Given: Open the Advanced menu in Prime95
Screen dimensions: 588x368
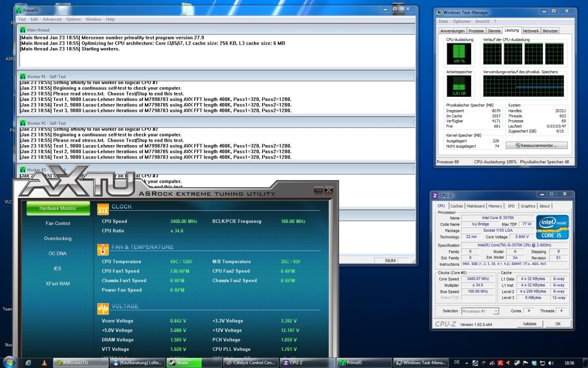Looking at the screenshot, I should pos(52,19).
